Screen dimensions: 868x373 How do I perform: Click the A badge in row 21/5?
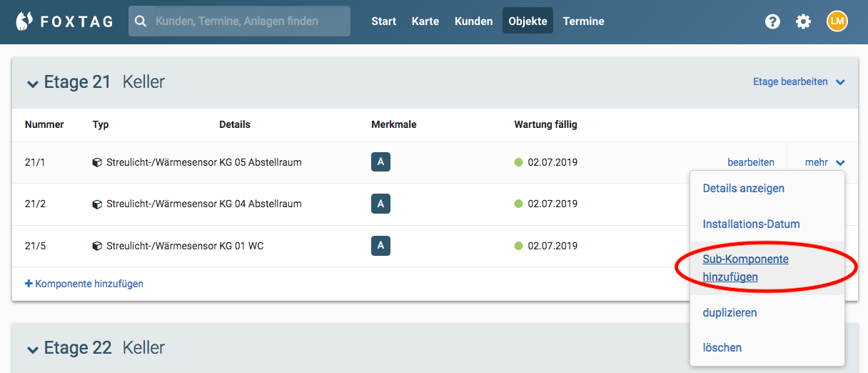click(380, 246)
